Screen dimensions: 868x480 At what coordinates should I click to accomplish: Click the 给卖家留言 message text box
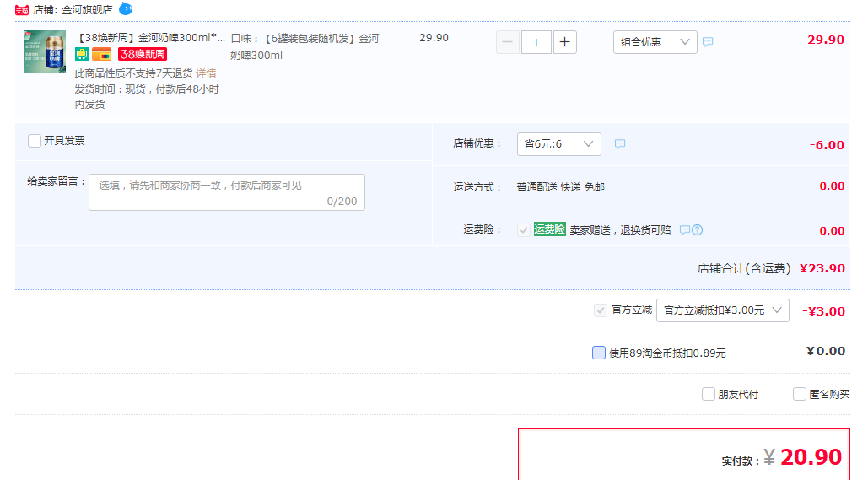tap(227, 192)
